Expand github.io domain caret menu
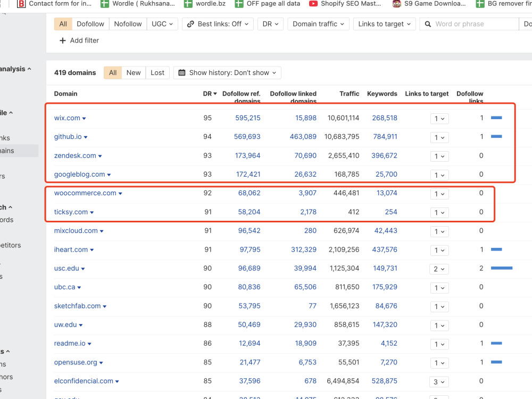Screen dimensions: 532x399 [86, 137]
